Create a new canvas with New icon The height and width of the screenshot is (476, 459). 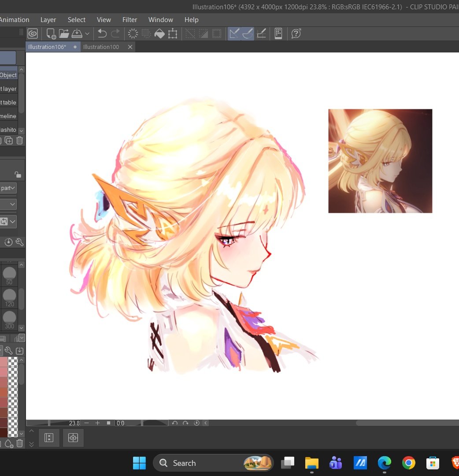tap(51, 33)
